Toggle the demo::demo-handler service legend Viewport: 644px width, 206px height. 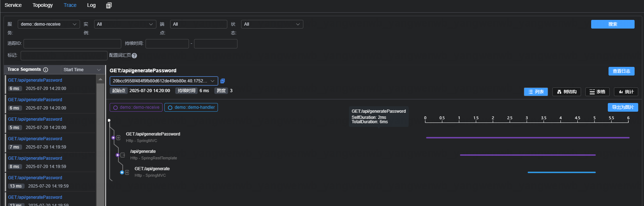tap(191, 107)
